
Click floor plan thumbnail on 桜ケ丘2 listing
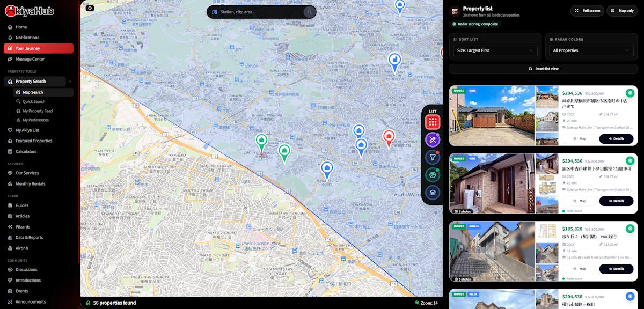(547, 231)
